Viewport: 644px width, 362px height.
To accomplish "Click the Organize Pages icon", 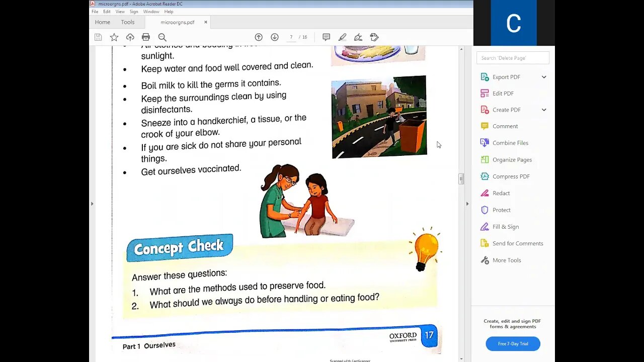I will pos(485,159).
